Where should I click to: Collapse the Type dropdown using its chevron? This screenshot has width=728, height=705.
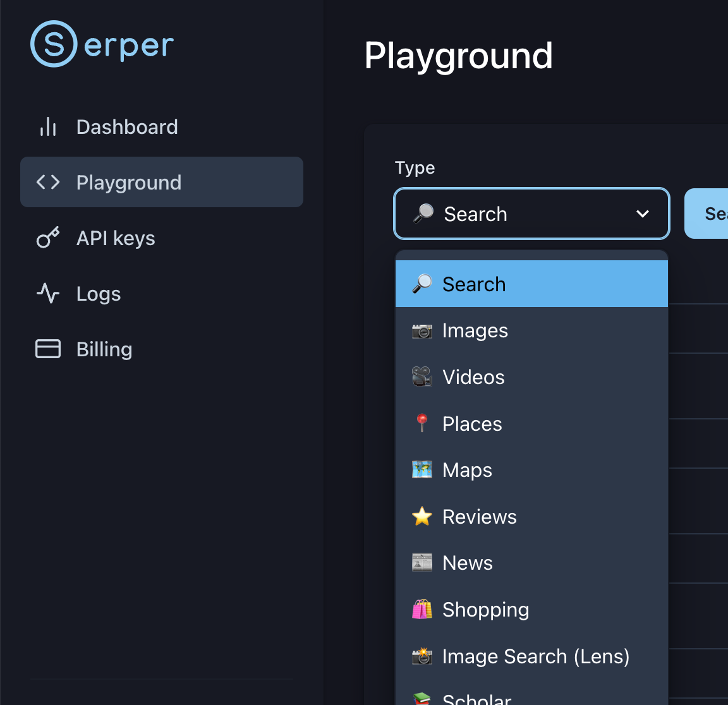click(x=643, y=214)
